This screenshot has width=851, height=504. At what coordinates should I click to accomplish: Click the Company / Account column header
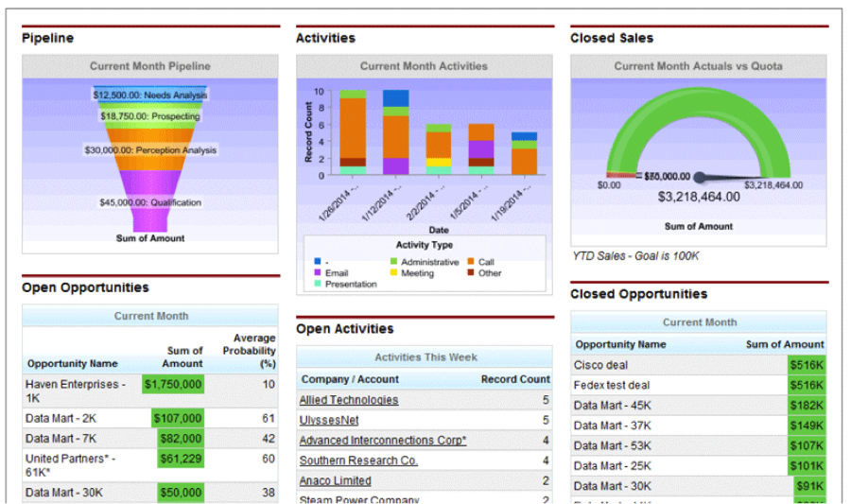click(350, 379)
